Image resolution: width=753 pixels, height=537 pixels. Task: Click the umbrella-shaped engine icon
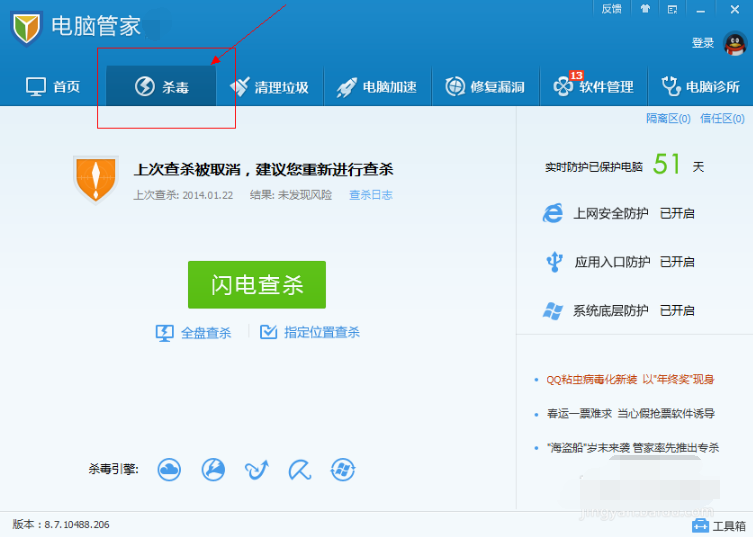[300, 469]
